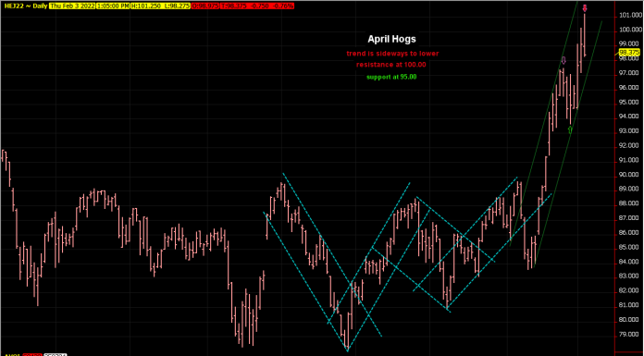Click the H:101.250 high value

145,6
